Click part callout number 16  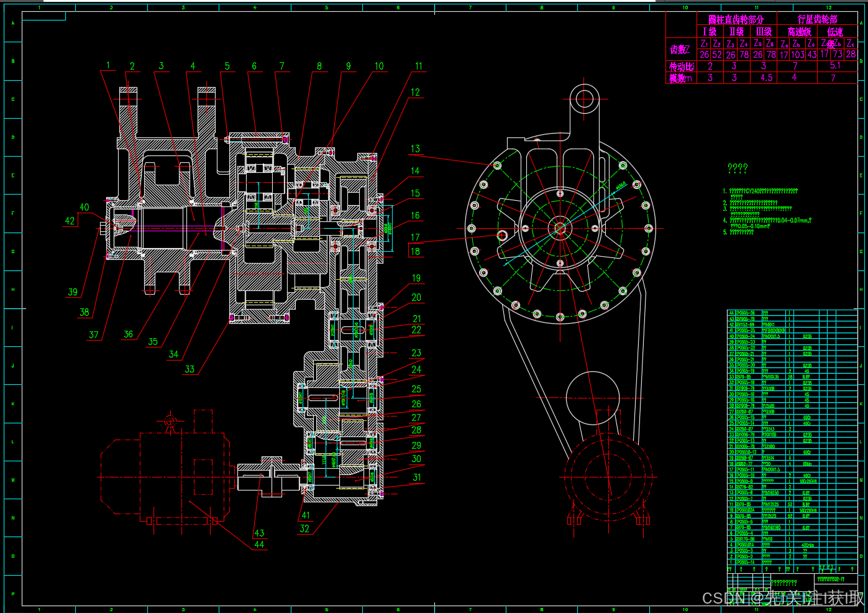(415, 216)
